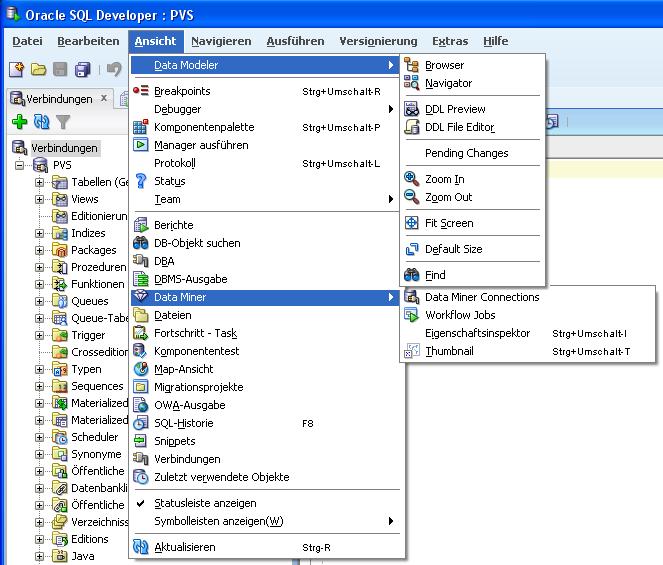Screen dimensions: 663x565
Task: Click the Breakpoints icon in Ansicht menu
Action: 141,91
